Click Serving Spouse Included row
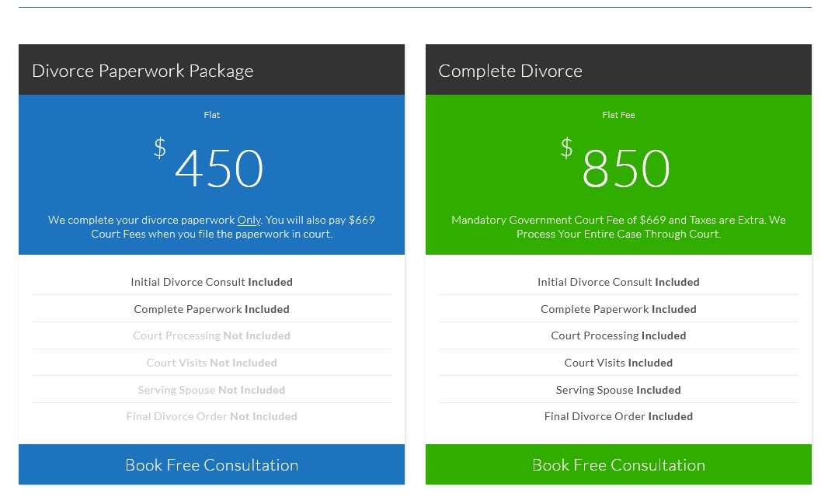Screen dimensions: 835x504 click(x=618, y=390)
